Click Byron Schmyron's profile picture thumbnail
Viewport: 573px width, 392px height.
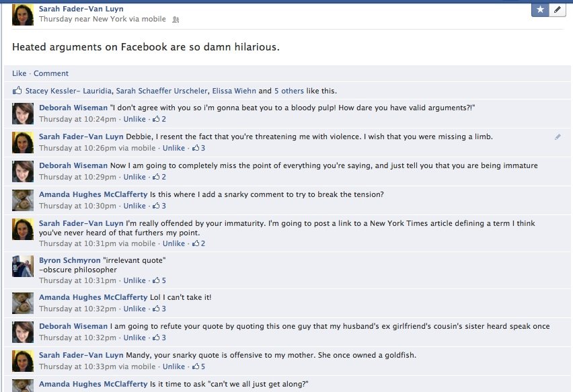[x=23, y=266]
